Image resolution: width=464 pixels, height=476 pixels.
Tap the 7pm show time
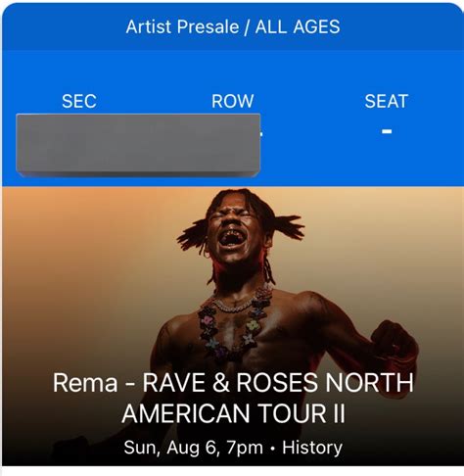click(245, 448)
